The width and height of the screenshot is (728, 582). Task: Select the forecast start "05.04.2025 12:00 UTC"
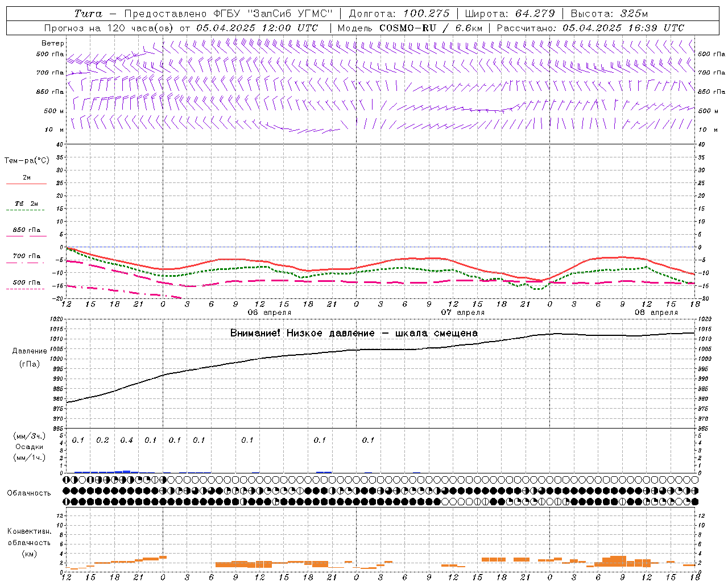[257, 28]
